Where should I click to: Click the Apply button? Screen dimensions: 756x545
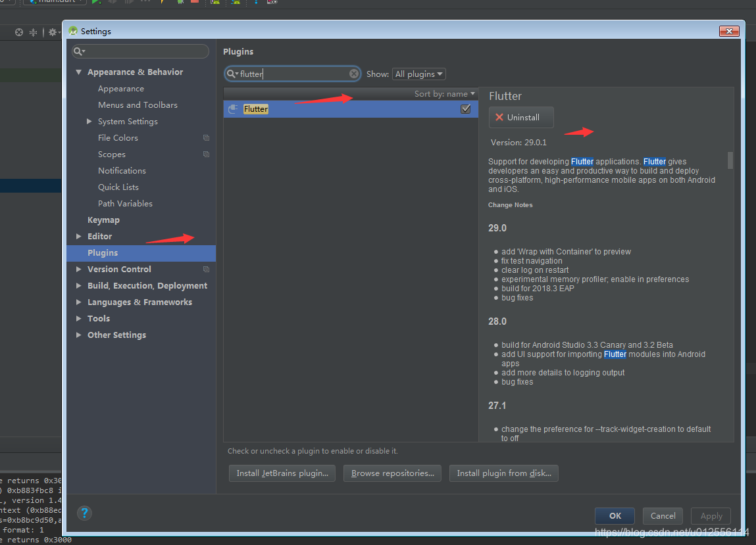711,515
